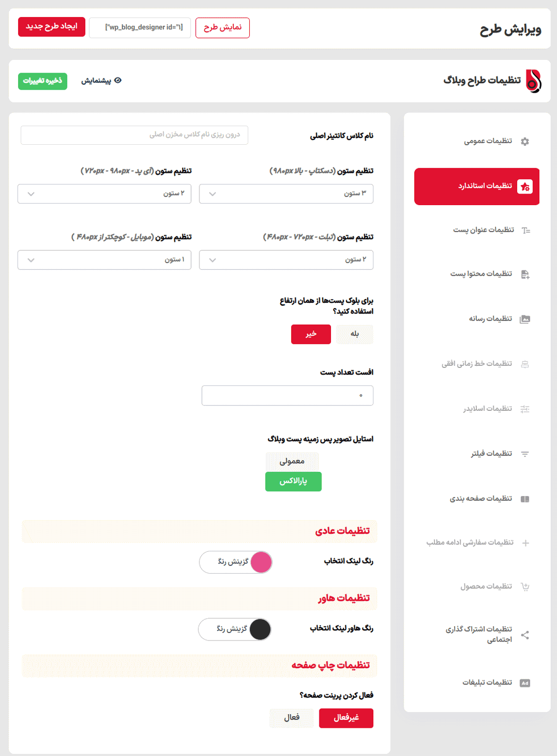557x756 pixels.
Task: Click the تنظیمات محصول cart icon
Action: point(525,586)
